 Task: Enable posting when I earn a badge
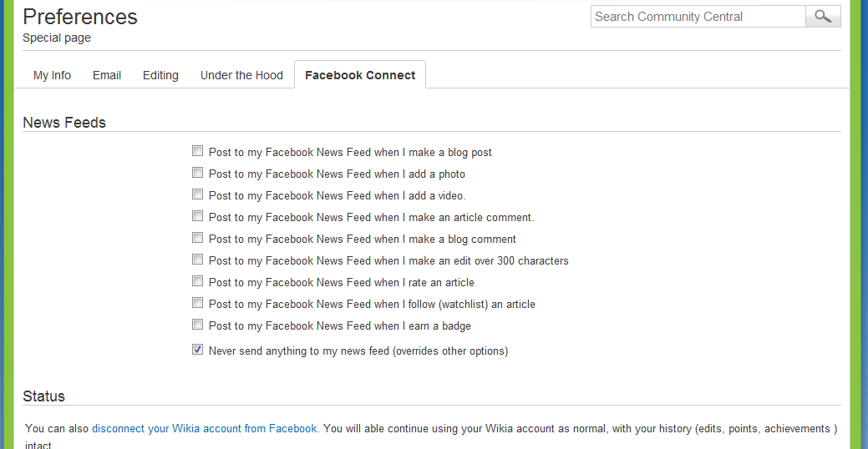point(198,325)
